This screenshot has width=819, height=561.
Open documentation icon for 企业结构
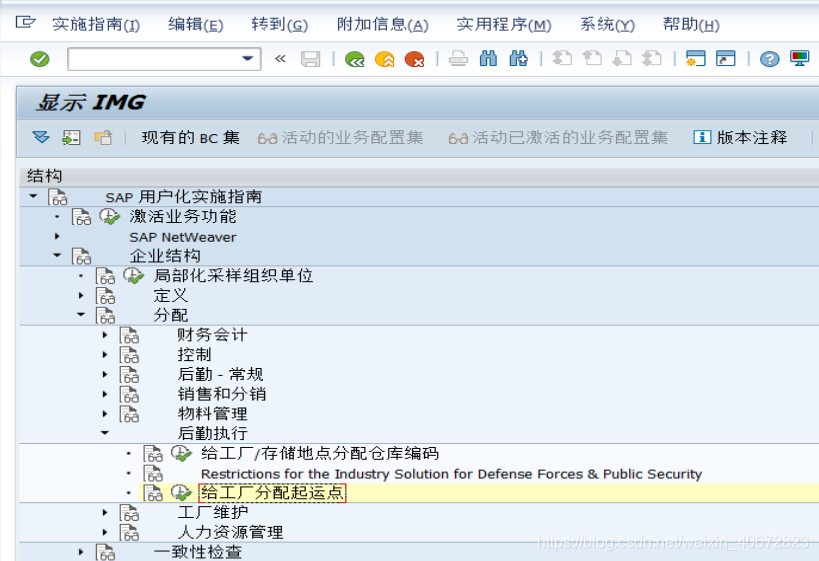(81, 256)
